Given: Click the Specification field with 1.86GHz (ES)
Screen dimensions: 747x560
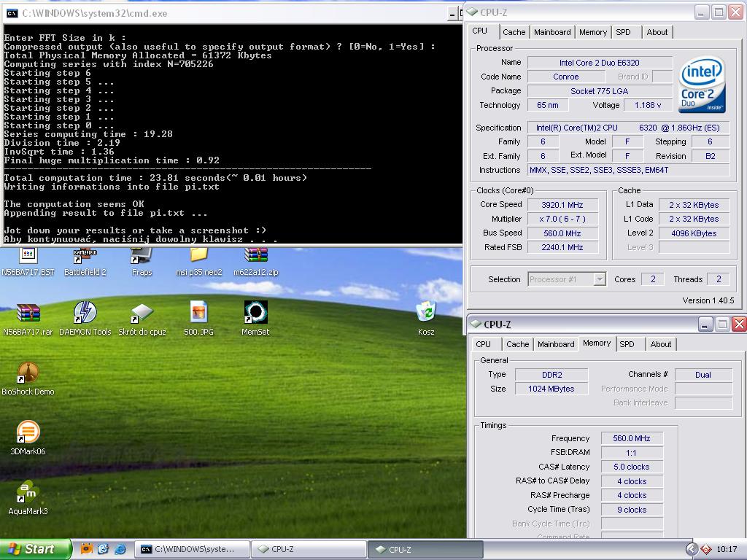Looking at the screenshot, I should [628, 128].
